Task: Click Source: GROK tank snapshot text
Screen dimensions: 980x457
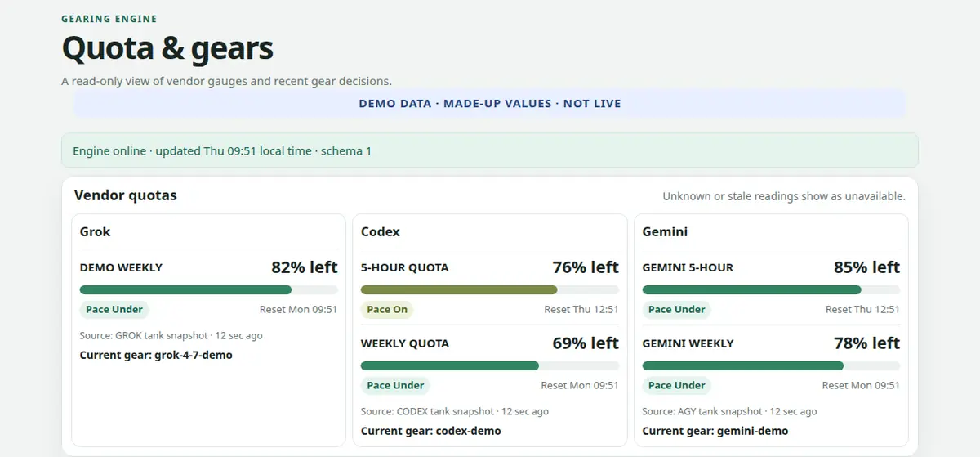Action: 171,335
